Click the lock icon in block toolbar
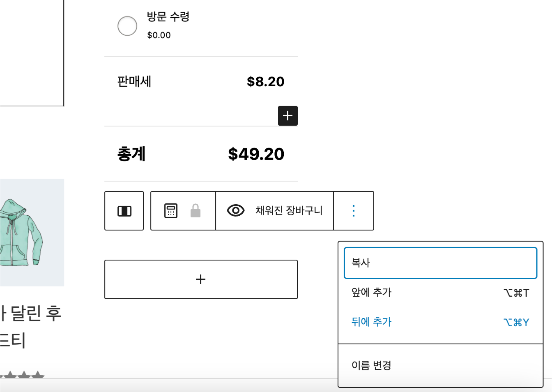 (195, 211)
